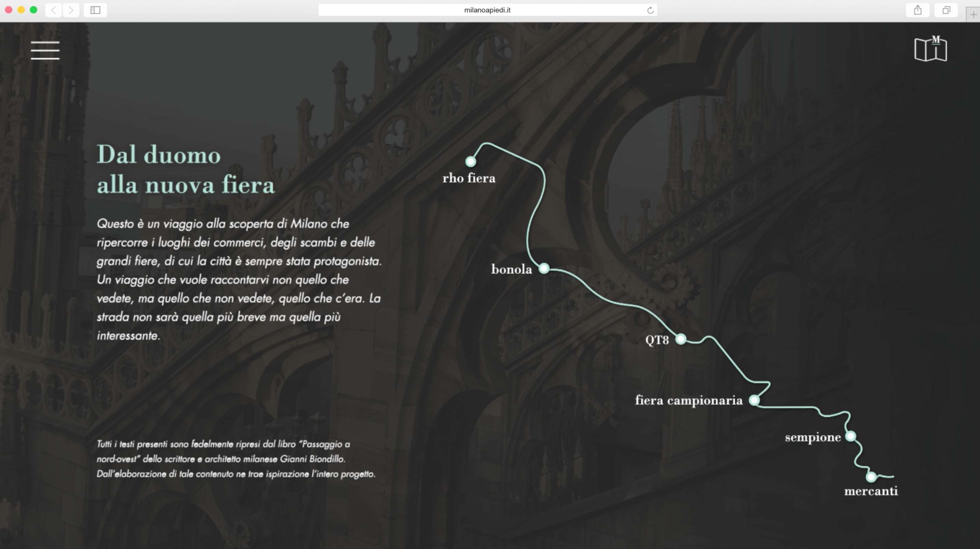This screenshot has height=549, width=980.
Task: Open the hamburger menu icon
Action: 45,50
